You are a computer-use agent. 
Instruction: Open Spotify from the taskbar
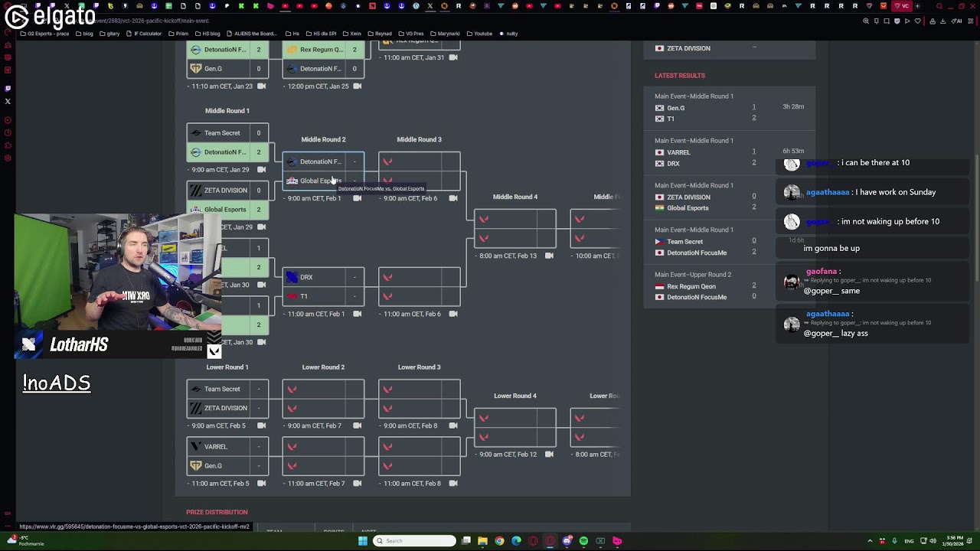tap(583, 541)
